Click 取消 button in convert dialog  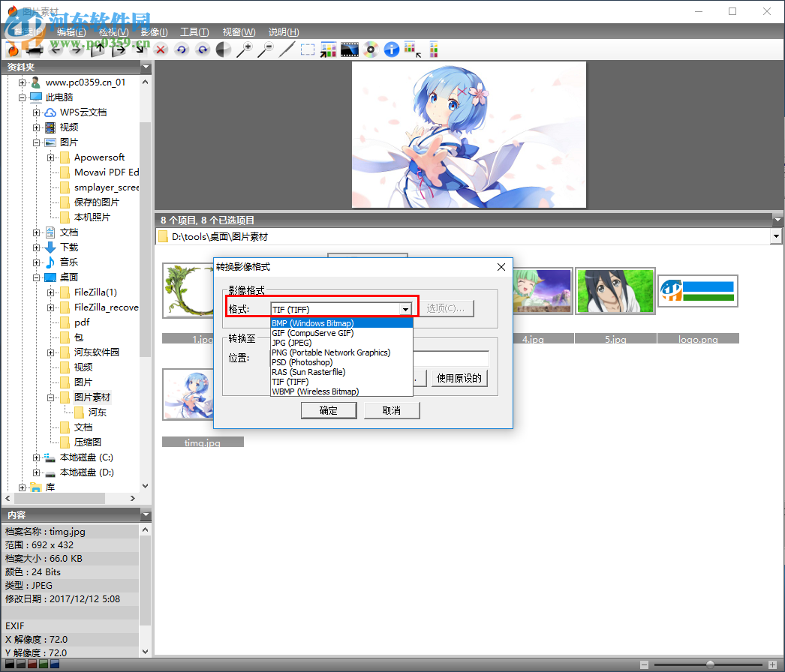click(392, 411)
